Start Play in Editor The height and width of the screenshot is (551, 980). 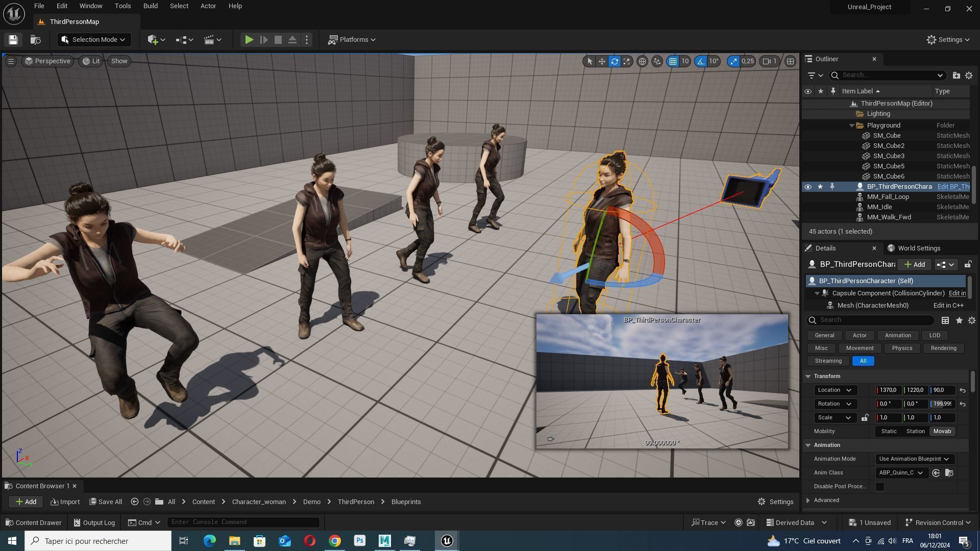coord(249,40)
